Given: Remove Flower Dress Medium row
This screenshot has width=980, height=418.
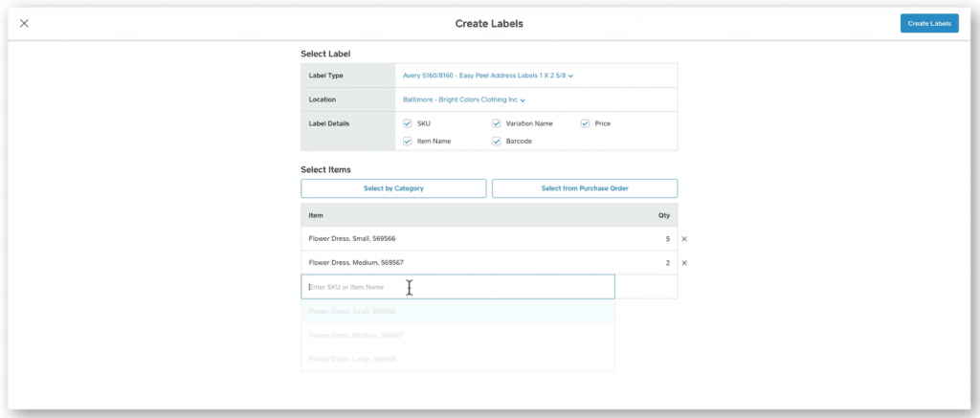Looking at the screenshot, I should click(x=684, y=263).
